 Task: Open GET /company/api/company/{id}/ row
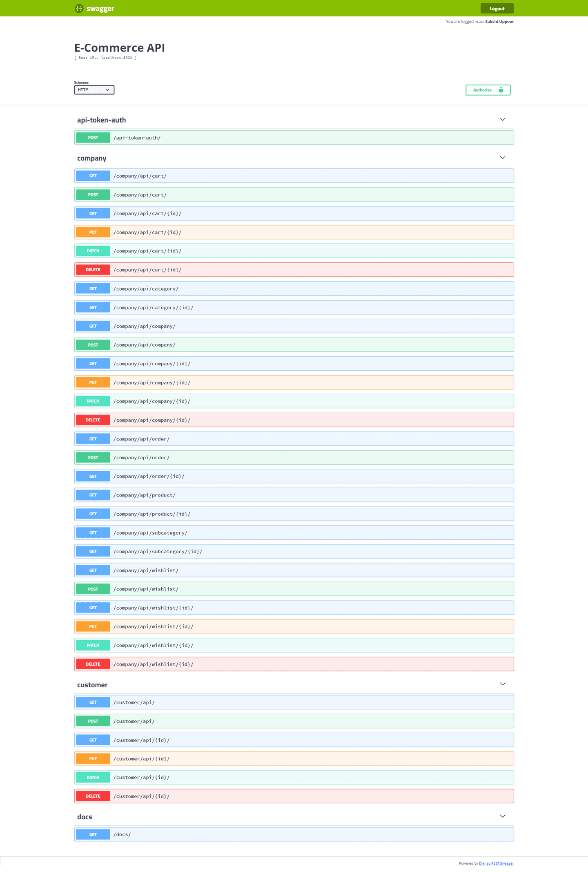294,364
